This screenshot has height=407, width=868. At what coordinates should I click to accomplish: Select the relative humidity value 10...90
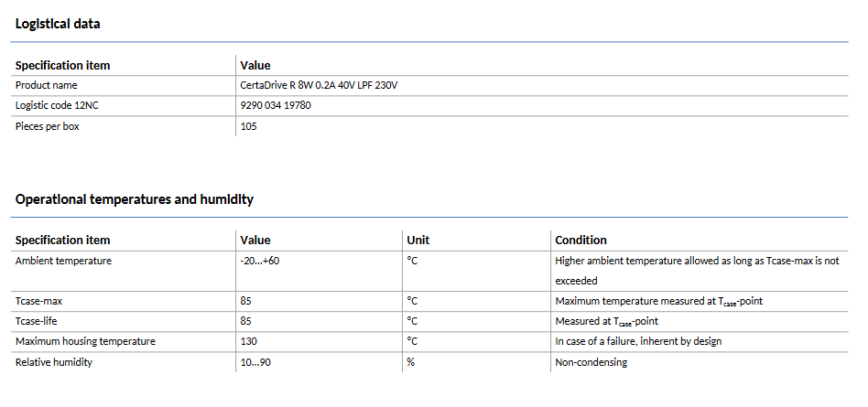click(255, 362)
